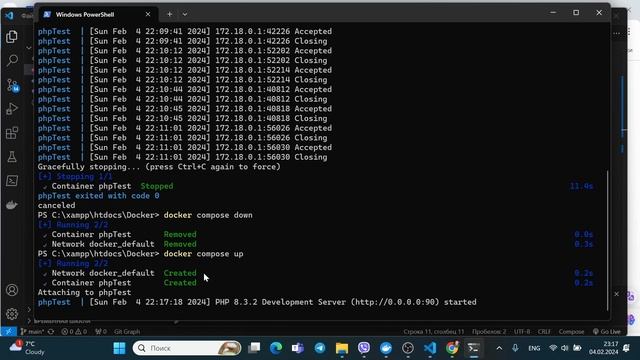Click the microphone tray icon

click(x=515, y=348)
